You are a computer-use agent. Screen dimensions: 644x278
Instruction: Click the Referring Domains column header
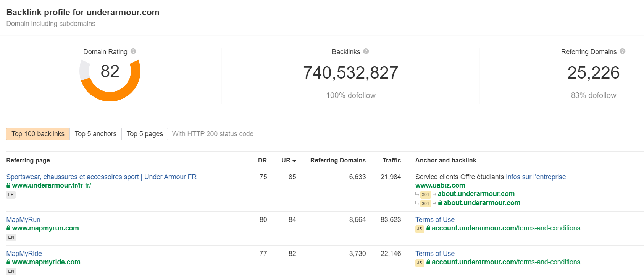[x=338, y=161]
